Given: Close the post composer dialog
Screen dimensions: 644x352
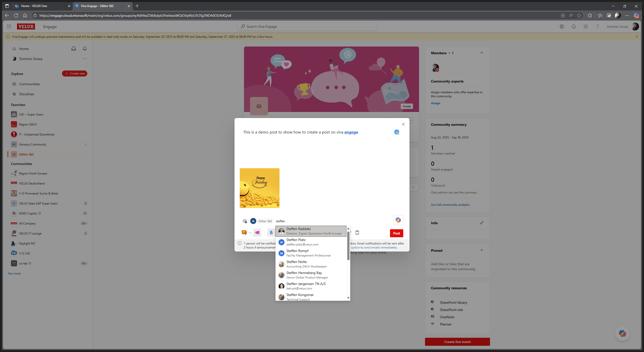Looking at the screenshot, I should pos(403,124).
